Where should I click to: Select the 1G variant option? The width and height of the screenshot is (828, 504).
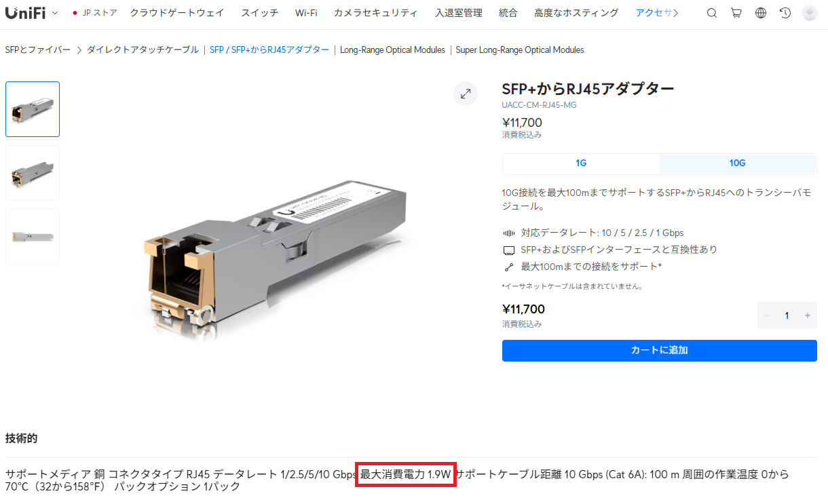click(581, 163)
